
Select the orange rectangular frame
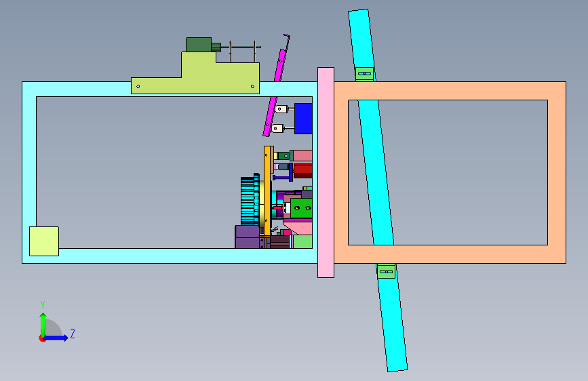click(x=450, y=91)
